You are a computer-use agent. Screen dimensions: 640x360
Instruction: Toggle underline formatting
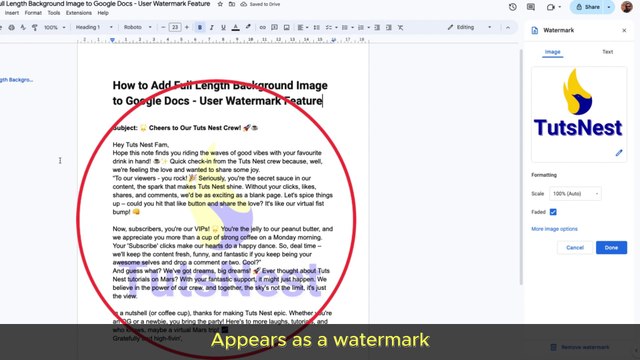click(x=223, y=27)
